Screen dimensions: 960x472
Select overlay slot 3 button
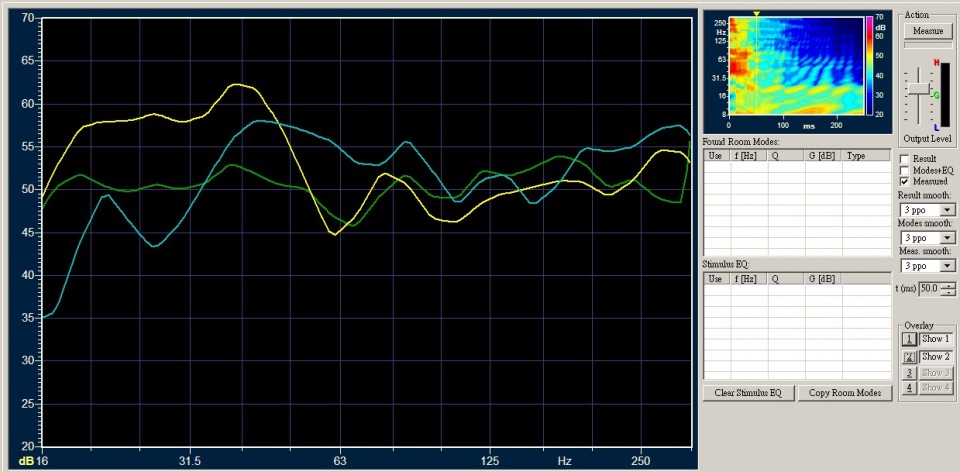click(909, 372)
